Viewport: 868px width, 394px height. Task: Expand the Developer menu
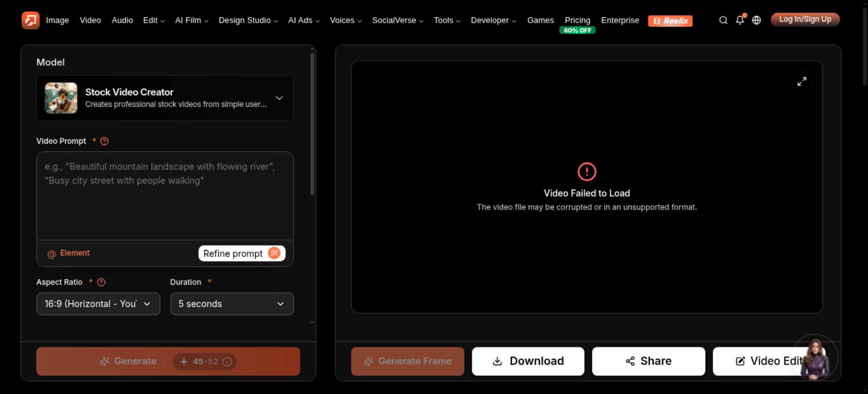click(x=493, y=20)
